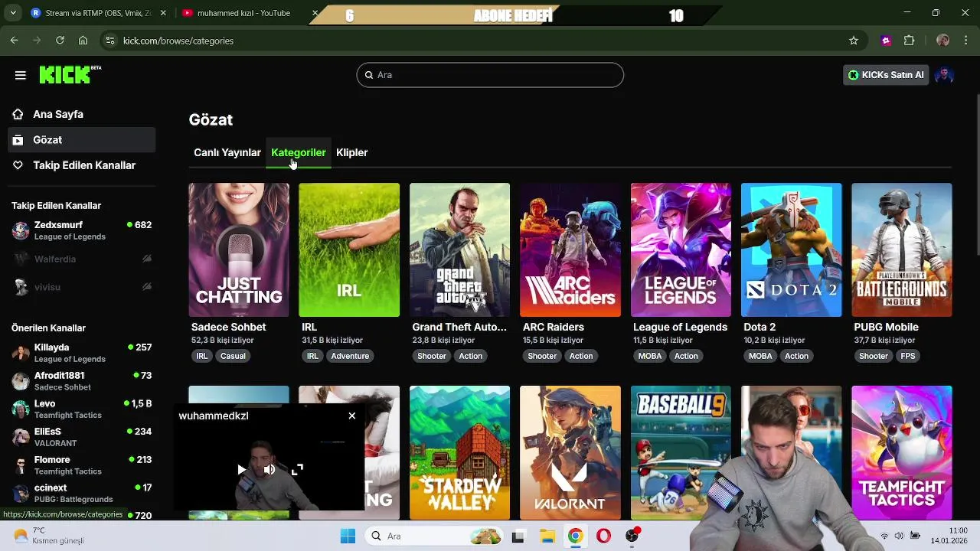Open the ARC Raiders cover art
Image resolution: width=980 pixels, height=551 pixels.
[x=570, y=249]
